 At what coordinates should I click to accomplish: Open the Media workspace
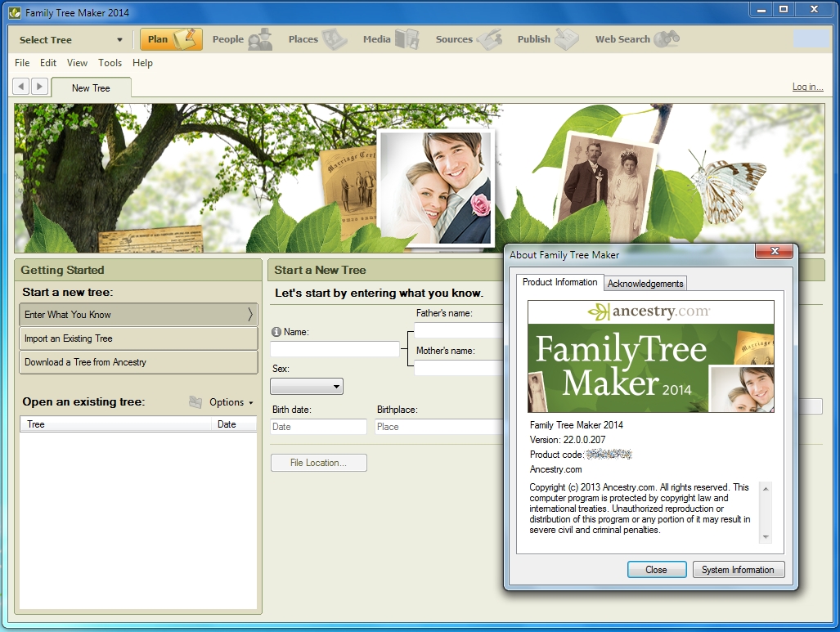(390, 39)
